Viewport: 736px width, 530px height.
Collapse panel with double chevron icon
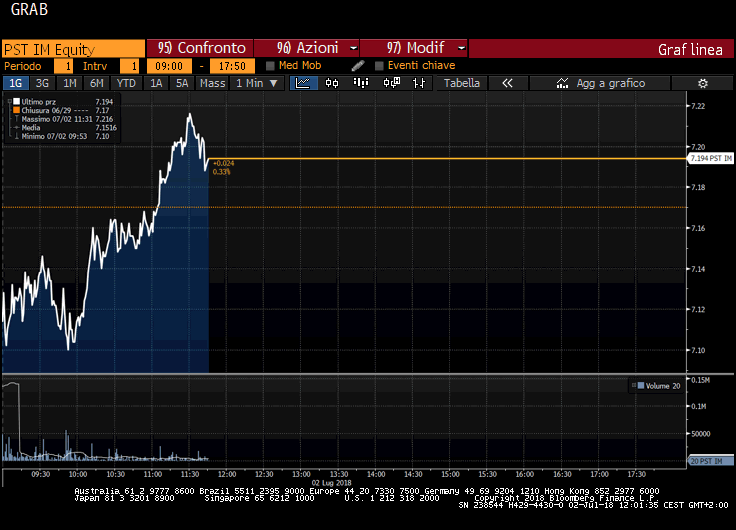click(x=507, y=83)
